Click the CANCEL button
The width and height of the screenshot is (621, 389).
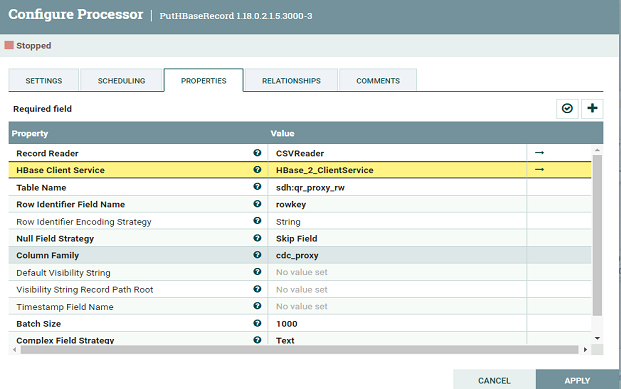494,379
